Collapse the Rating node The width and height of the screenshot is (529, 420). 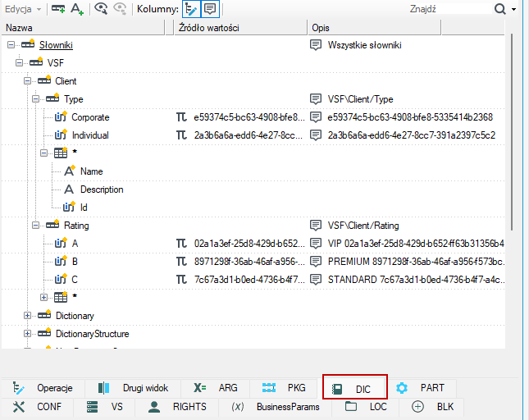click(35, 225)
